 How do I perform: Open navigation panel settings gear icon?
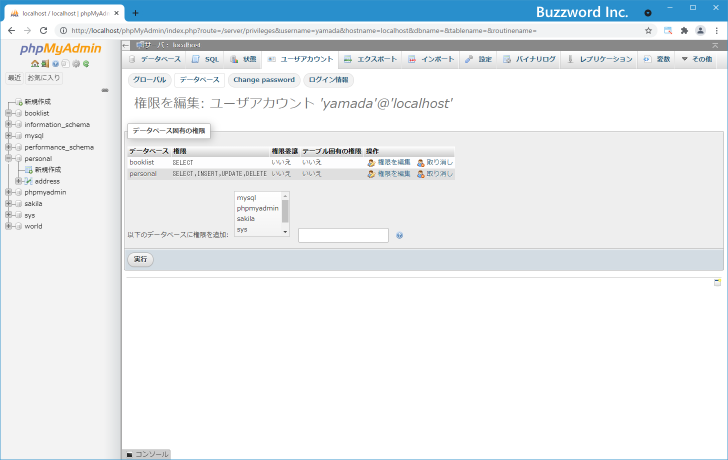pos(75,64)
